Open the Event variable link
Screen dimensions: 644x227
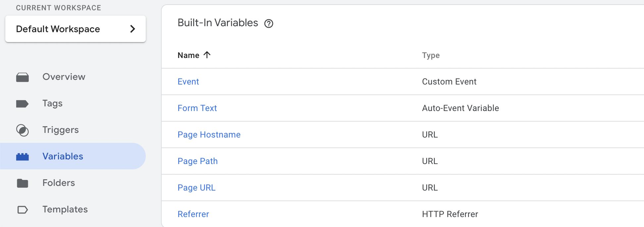click(188, 82)
